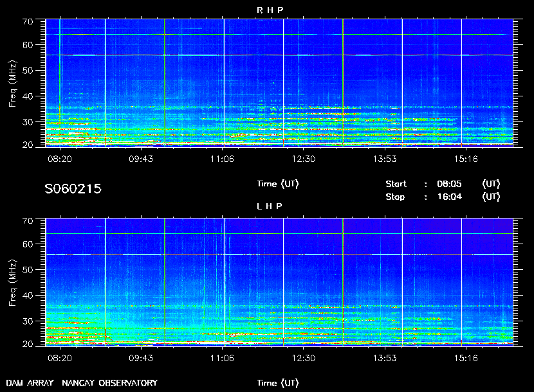Screen dimensions: 534x392
Task: Click the "09:43" time label under RHP plot
Action: tap(141, 159)
